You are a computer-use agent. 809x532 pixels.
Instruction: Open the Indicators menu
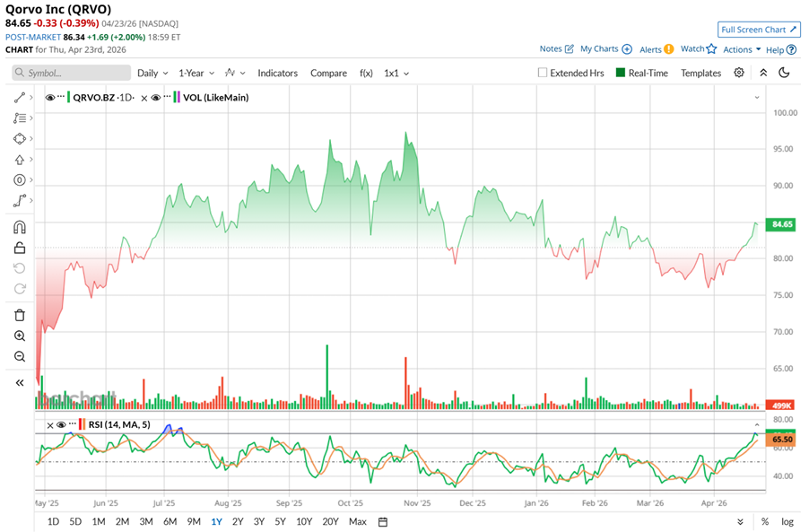277,74
